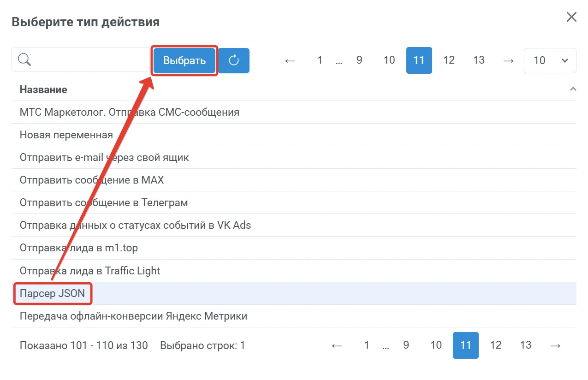Viewport: 588px width, 380px height.
Task: Open page 13 in bottom pagination
Action: [x=526, y=345]
